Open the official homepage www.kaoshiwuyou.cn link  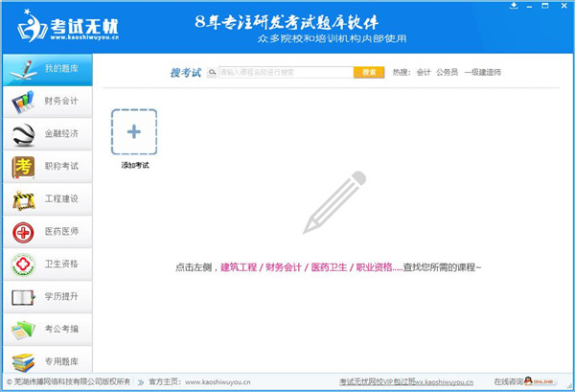click(218, 382)
